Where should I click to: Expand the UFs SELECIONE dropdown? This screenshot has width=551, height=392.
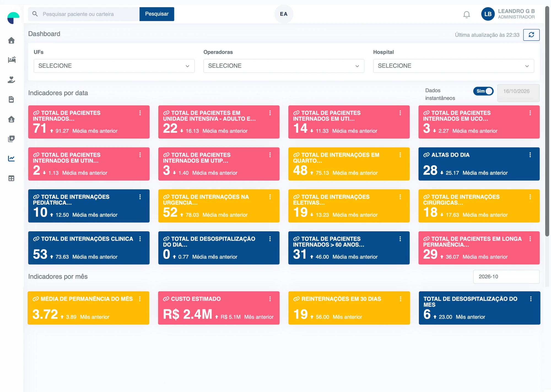(114, 66)
